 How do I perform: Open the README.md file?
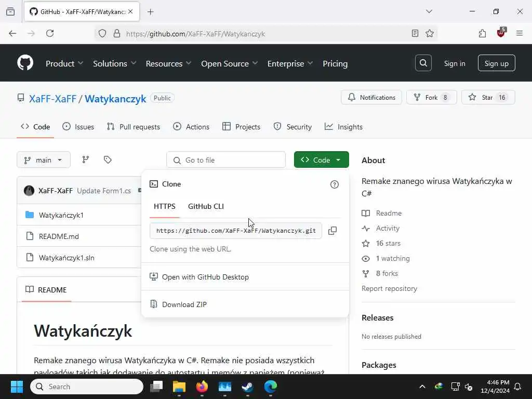(x=59, y=236)
